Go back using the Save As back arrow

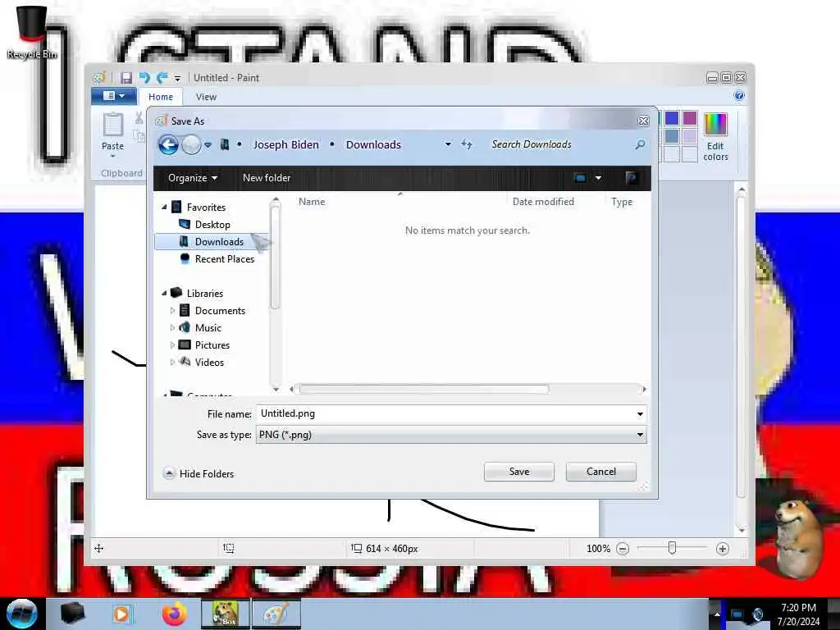coord(168,144)
